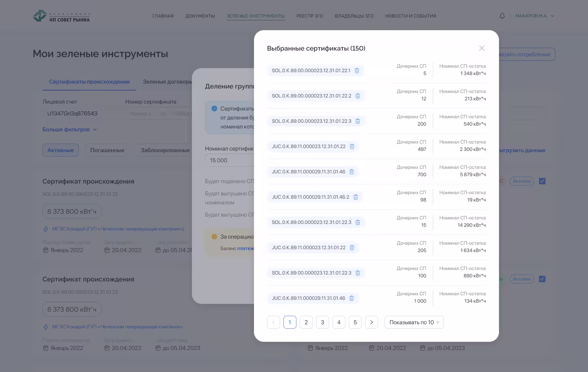Close the Выбранные сертификаты dialog
This screenshot has height=372, width=588.
point(482,48)
